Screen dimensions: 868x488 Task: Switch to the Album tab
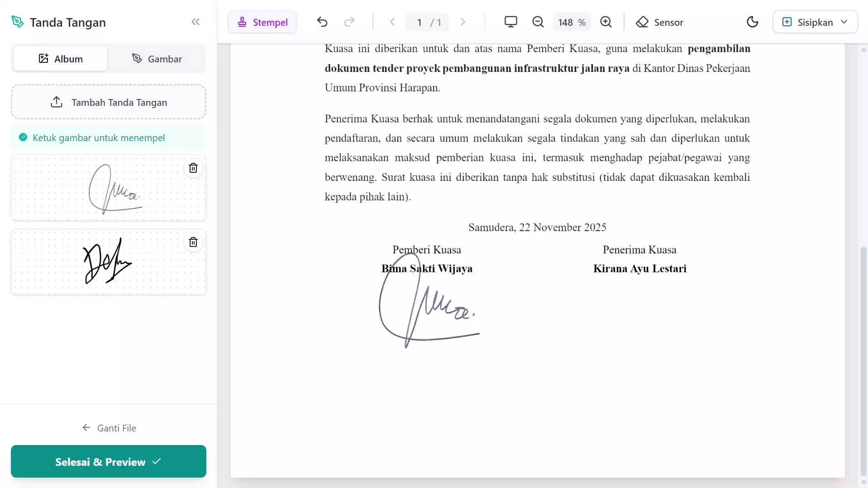coord(61,59)
